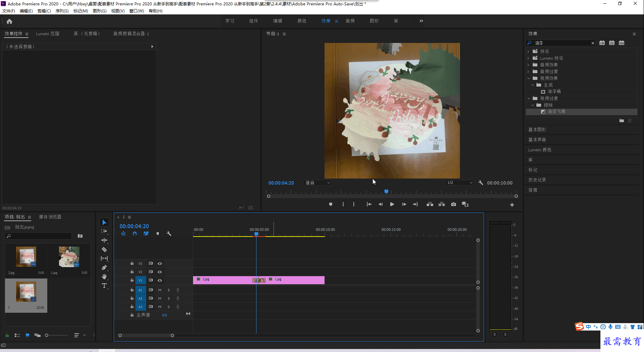The width and height of the screenshot is (644, 352).
Task: Toggle sync lock on track V3
Action: coord(151,263)
